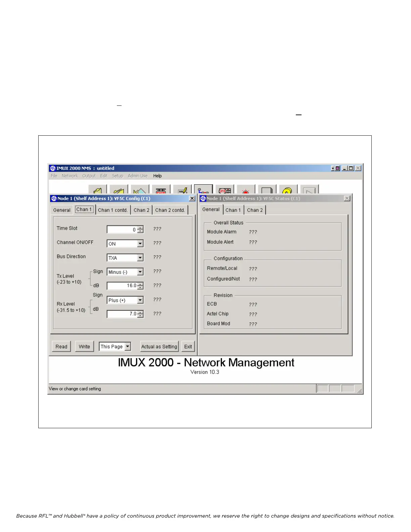Click the IMUX 2000 NMS title bar icon
Screen dimensions: 411x532
pos(53,168)
